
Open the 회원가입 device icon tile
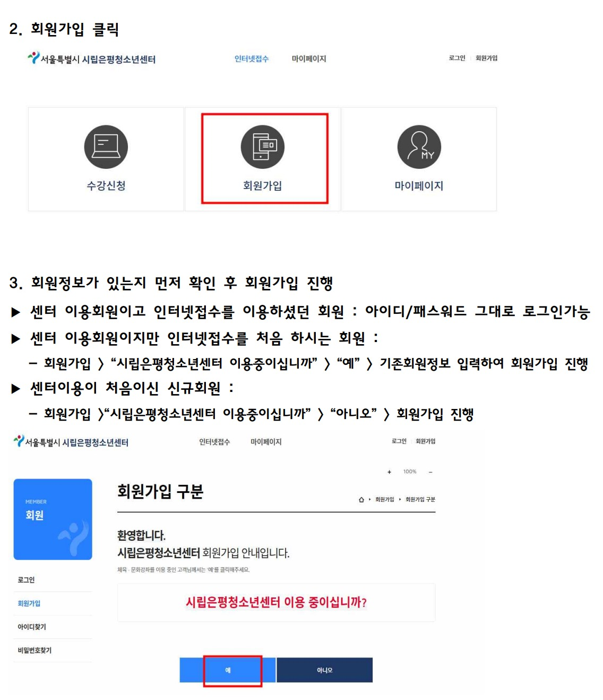pos(263,147)
